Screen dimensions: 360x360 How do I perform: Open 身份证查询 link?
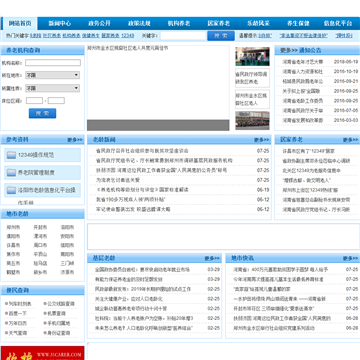(x=58, y=333)
